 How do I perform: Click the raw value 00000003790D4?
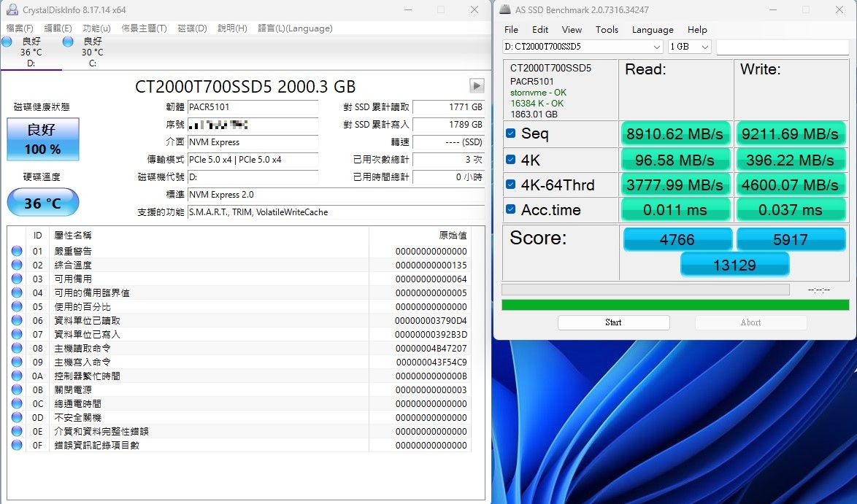point(431,320)
